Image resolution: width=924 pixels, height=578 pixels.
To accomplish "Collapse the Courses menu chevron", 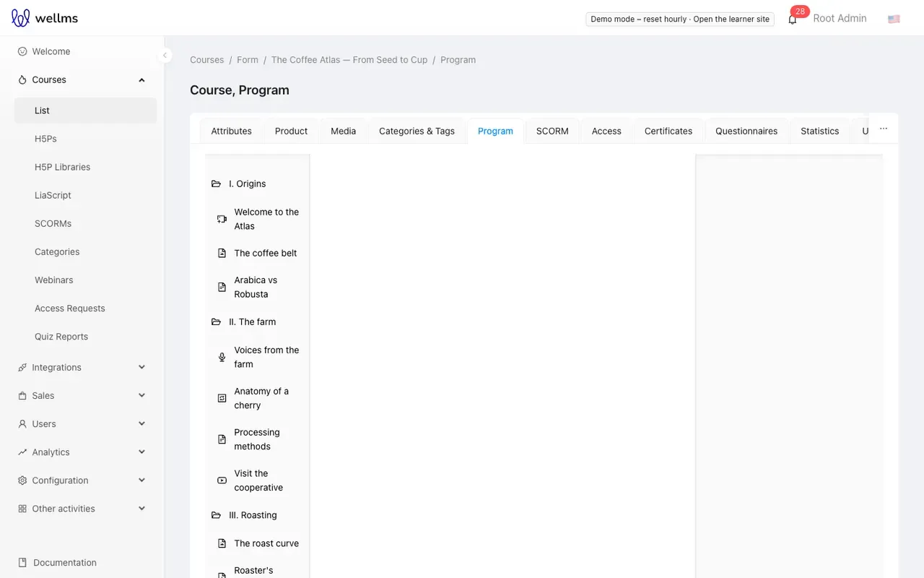I will tap(141, 79).
